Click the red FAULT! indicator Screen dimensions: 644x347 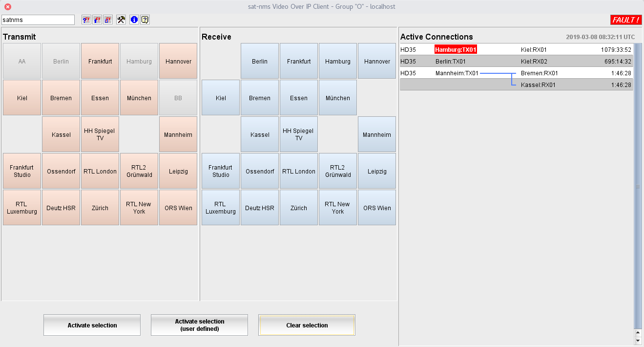pyautogui.click(x=625, y=20)
